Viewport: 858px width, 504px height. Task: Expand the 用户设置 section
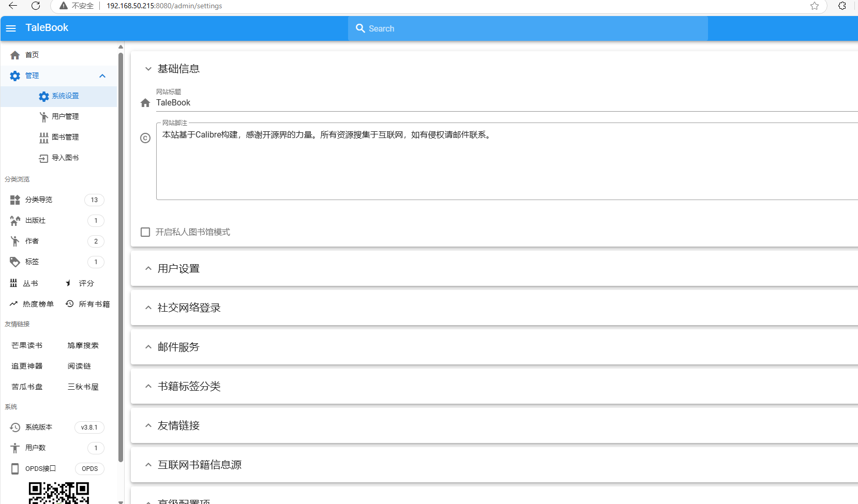[148, 268]
